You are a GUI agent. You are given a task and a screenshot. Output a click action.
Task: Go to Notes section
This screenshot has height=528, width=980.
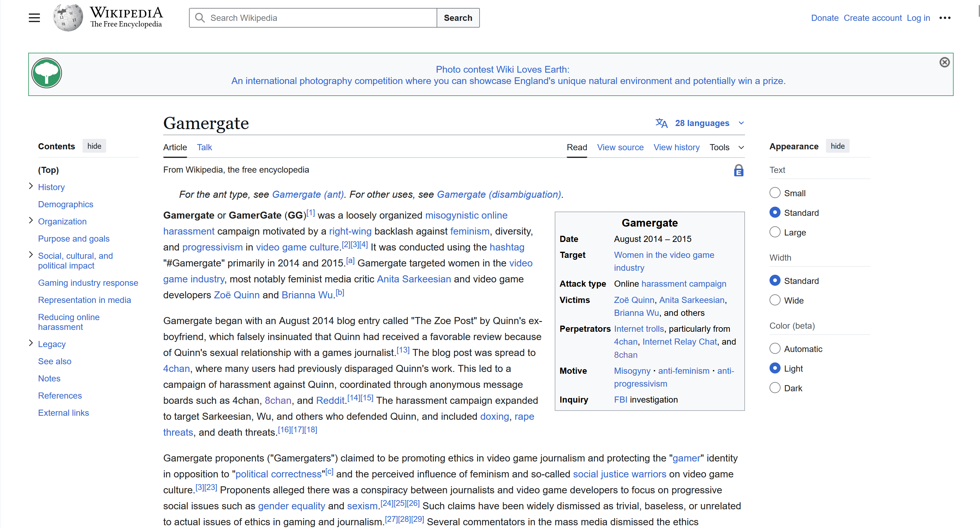(x=49, y=378)
